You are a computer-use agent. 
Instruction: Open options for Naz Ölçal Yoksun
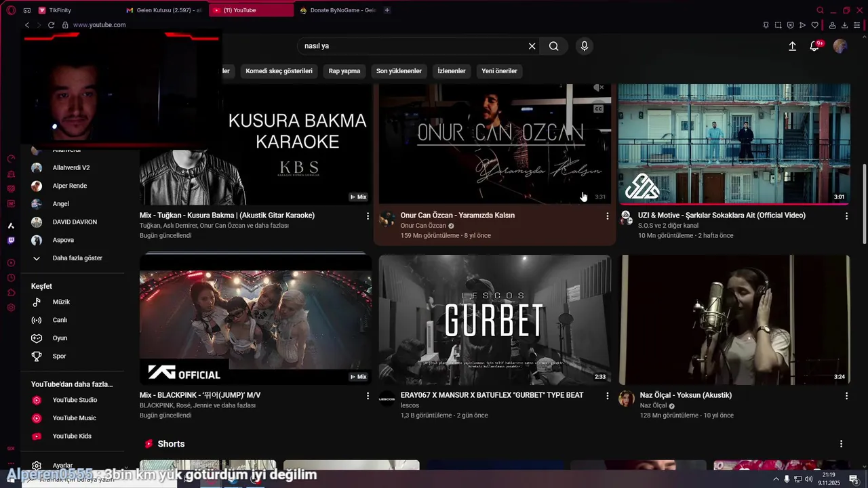coord(846,396)
